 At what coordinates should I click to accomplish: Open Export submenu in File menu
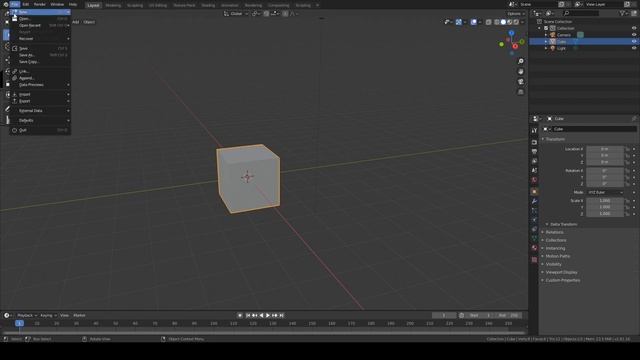(x=40, y=101)
